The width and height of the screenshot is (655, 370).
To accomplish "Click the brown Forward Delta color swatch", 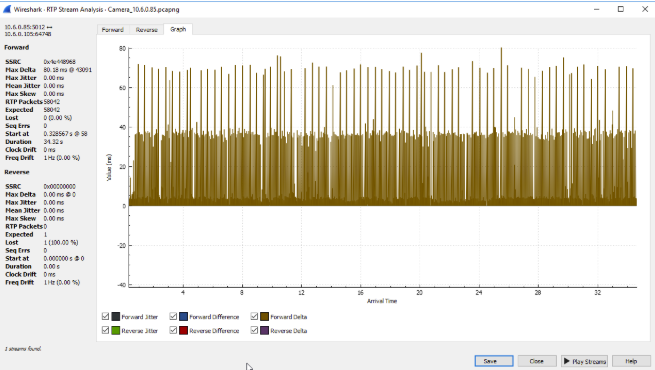I will click(x=264, y=317).
